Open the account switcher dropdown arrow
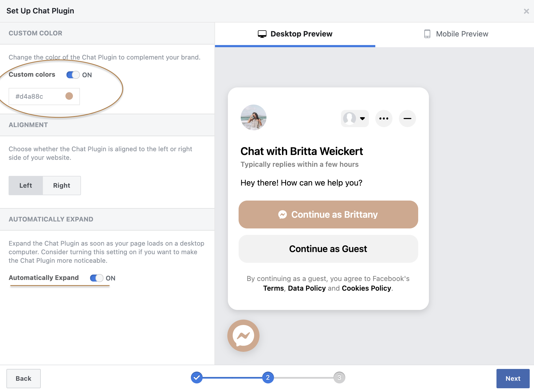Screen dimensions: 534x392 click(x=362, y=119)
